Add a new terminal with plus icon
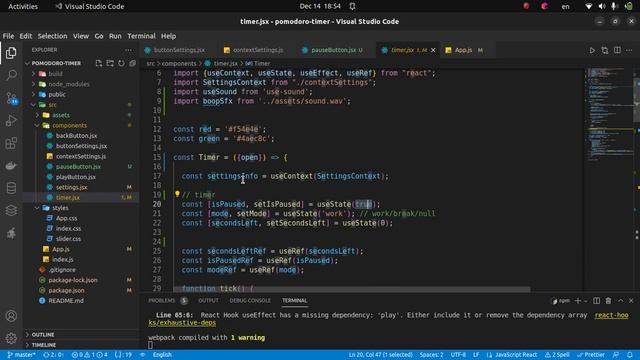Viewport: 640px width, 360px height. pos(578,301)
